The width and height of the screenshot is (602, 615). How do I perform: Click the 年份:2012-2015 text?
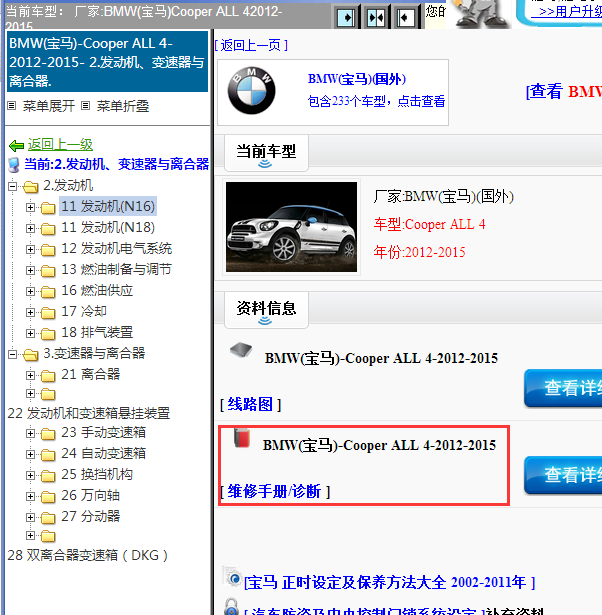click(x=419, y=252)
